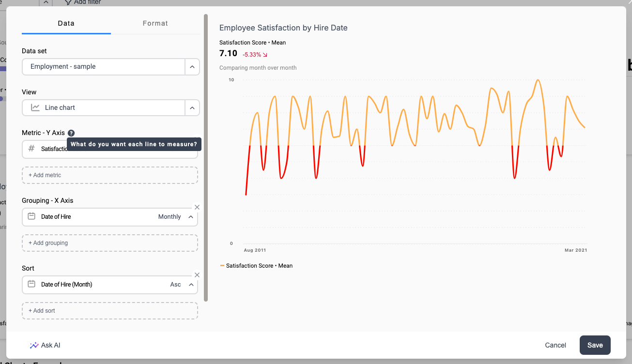632x364 pixels.
Task: Click the Monthly text in grouping
Action: point(170,217)
